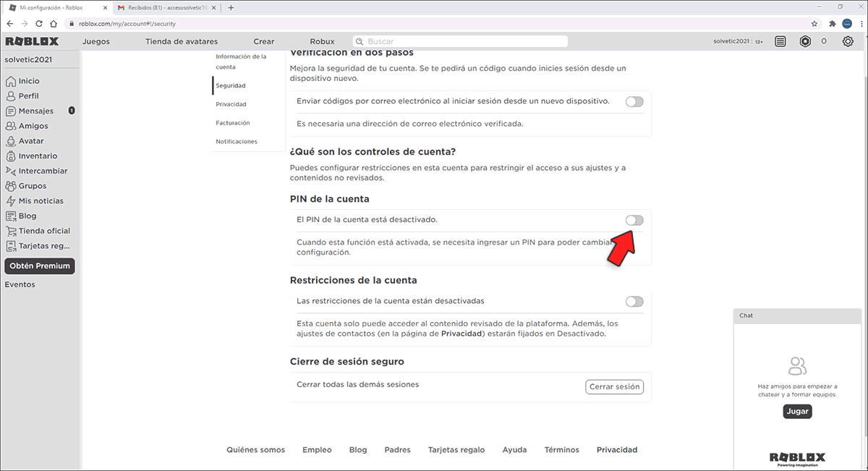868x471 pixels.
Task: Click the Privacidad link in restrictions text
Action: tap(461, 334)
